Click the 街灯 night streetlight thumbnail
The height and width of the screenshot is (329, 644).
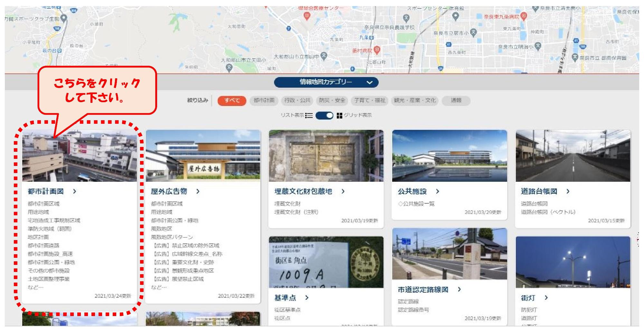point(573,262)
